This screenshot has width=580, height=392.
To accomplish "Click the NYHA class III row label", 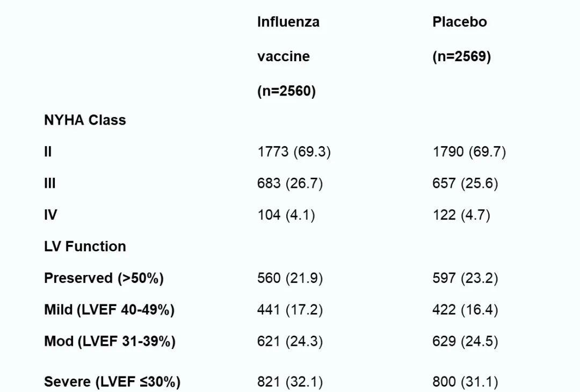I will [49, 184].
